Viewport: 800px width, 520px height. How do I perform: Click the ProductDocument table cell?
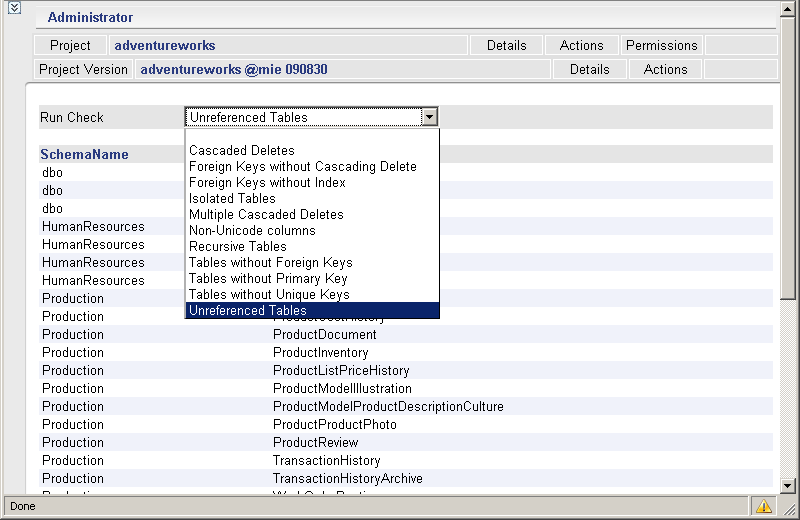(x=324, y=334)
